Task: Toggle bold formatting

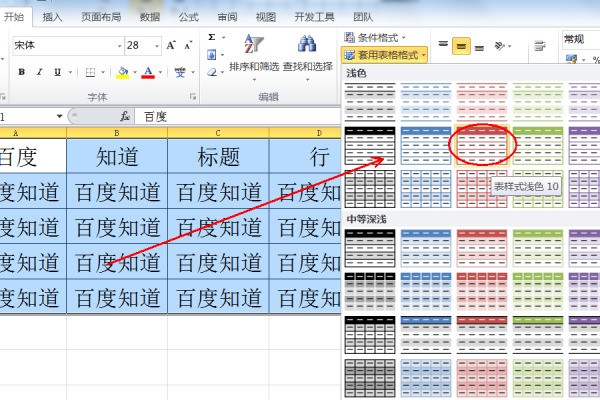Action: coord(21,72)
